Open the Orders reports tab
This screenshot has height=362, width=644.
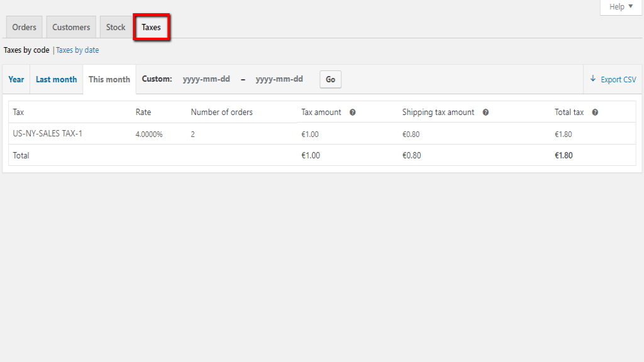pyautogui.click(x=25, y=27)
